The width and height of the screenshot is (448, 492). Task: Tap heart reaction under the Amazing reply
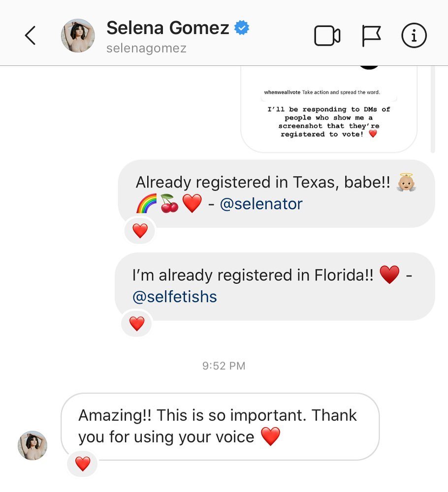pos(82,463)
